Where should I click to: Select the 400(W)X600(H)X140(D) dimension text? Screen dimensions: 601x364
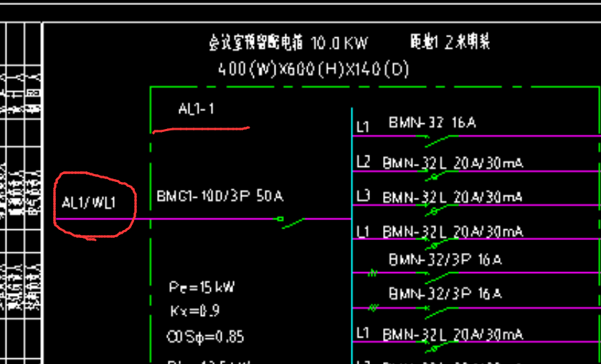pos(313,70)
